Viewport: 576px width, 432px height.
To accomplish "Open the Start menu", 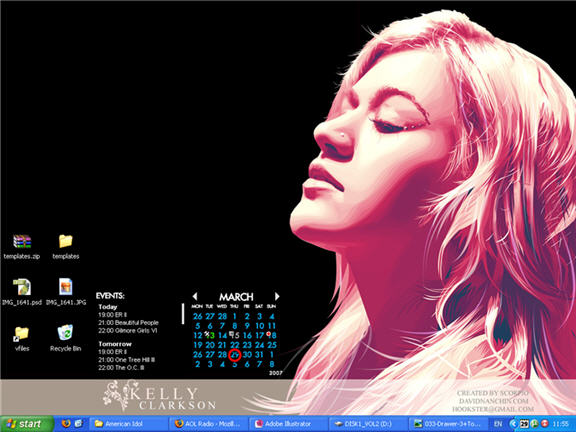I will 26,424.
